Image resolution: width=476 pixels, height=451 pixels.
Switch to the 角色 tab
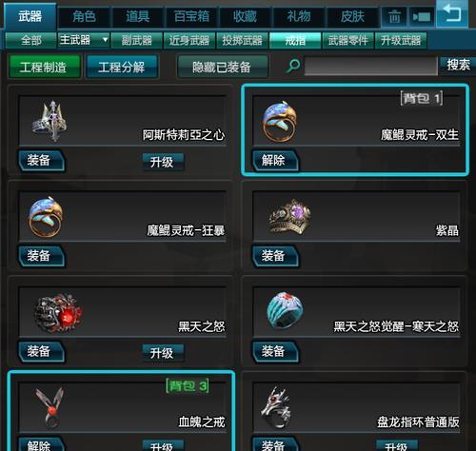click(x=84, y=16)
